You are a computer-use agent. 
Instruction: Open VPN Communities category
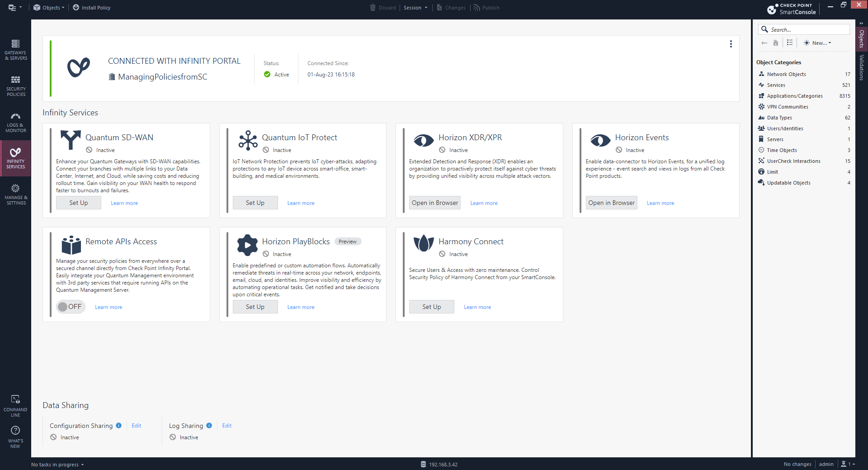pos(804,107)
